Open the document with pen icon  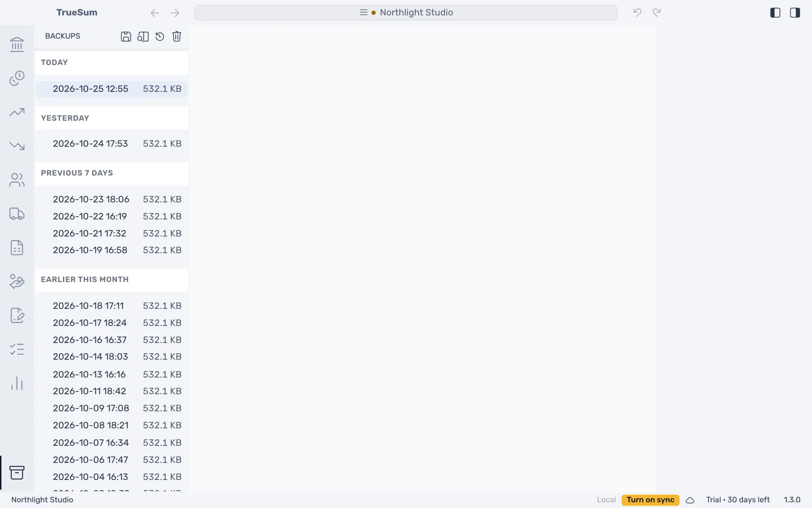point(17,315)
